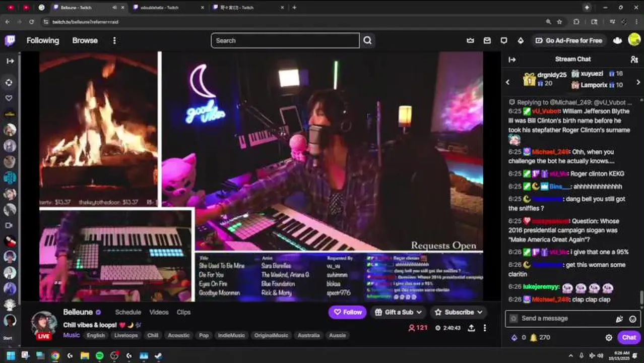Open the Subscribe dropdown
Viewport: 644px width, 363px height.
pos(459,312)
